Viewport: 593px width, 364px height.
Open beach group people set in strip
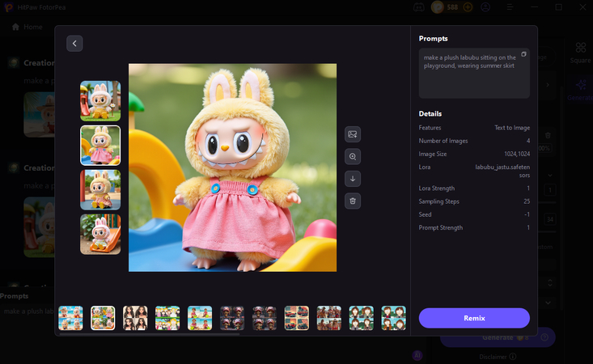(329, 318)
